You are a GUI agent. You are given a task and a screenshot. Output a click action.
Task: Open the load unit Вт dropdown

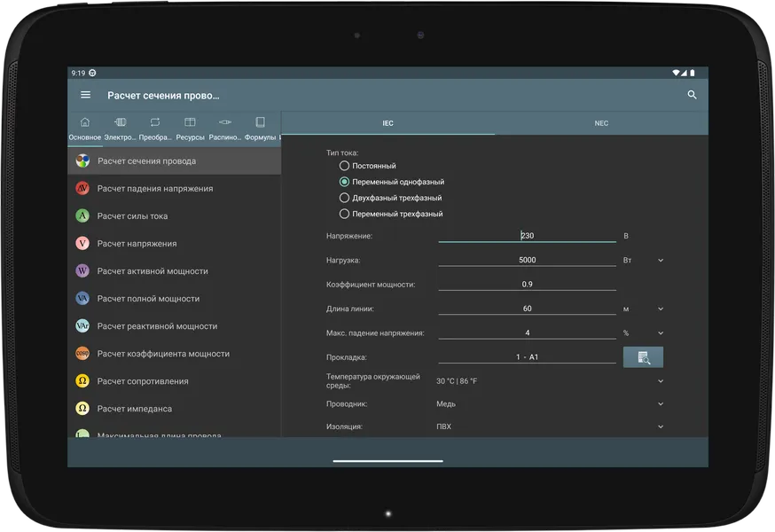pos(643,260)
